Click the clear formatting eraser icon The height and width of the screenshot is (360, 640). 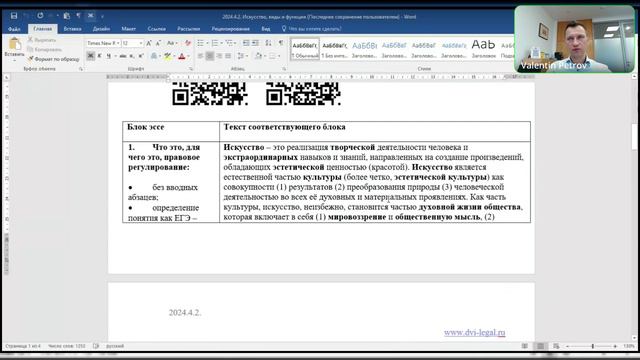[x=188, y=43]
